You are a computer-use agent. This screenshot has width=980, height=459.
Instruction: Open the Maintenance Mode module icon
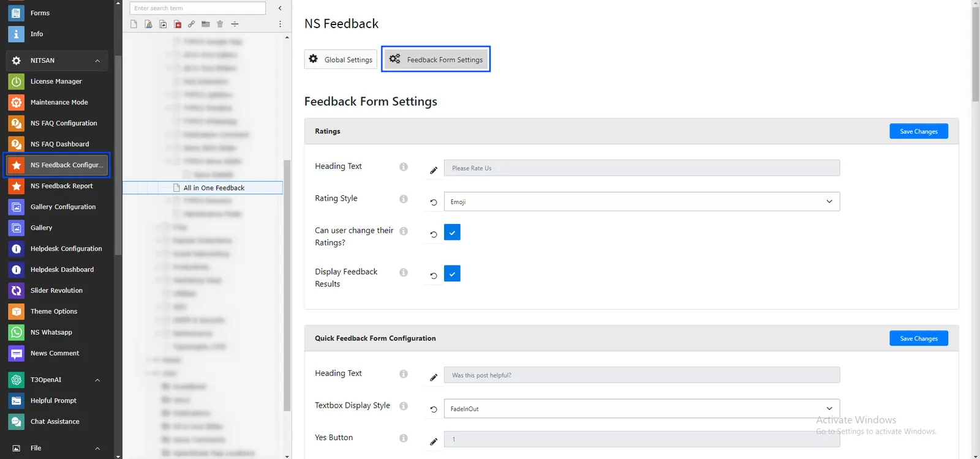tap(17, 102)
